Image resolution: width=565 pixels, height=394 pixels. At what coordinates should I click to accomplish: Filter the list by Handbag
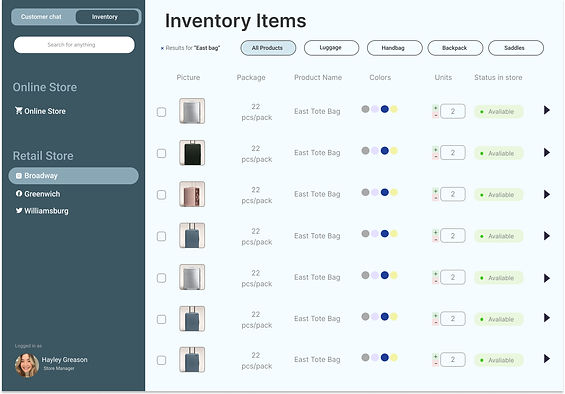395,48
